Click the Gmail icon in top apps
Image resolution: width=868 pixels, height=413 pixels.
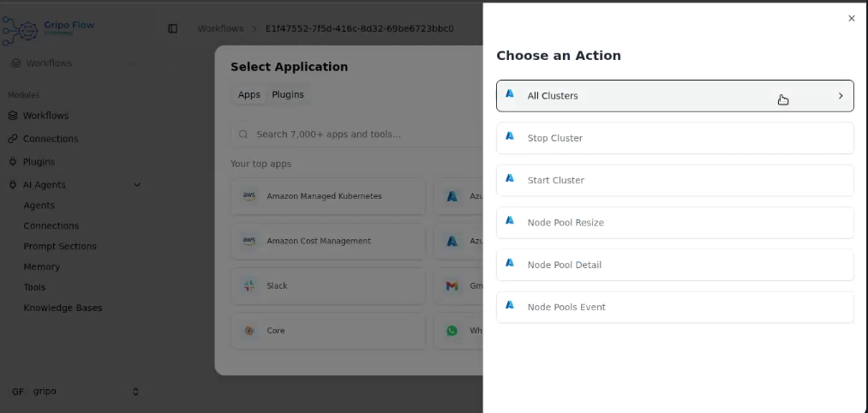click(452, 285)
